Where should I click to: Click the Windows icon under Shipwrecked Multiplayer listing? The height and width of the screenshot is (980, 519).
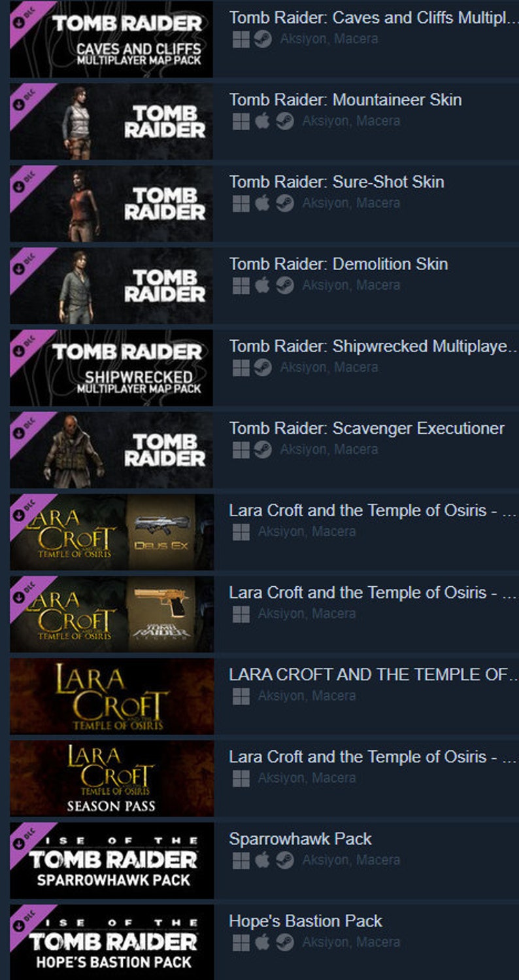pyautogui.click(x=241, y=368)
